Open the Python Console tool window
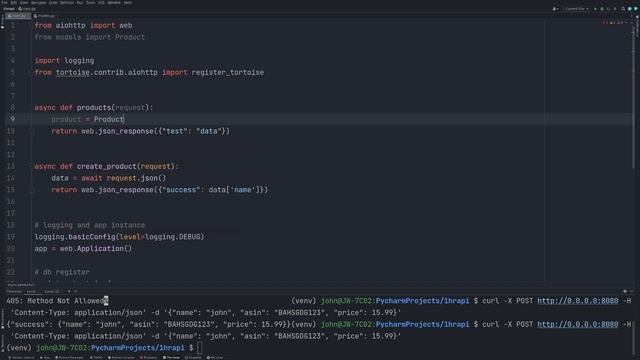 [x=121, y=358]
